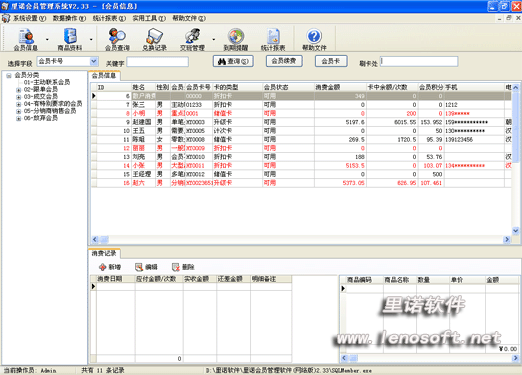Click the member table's horizontal scrollbar right arrow

(507, 239)
